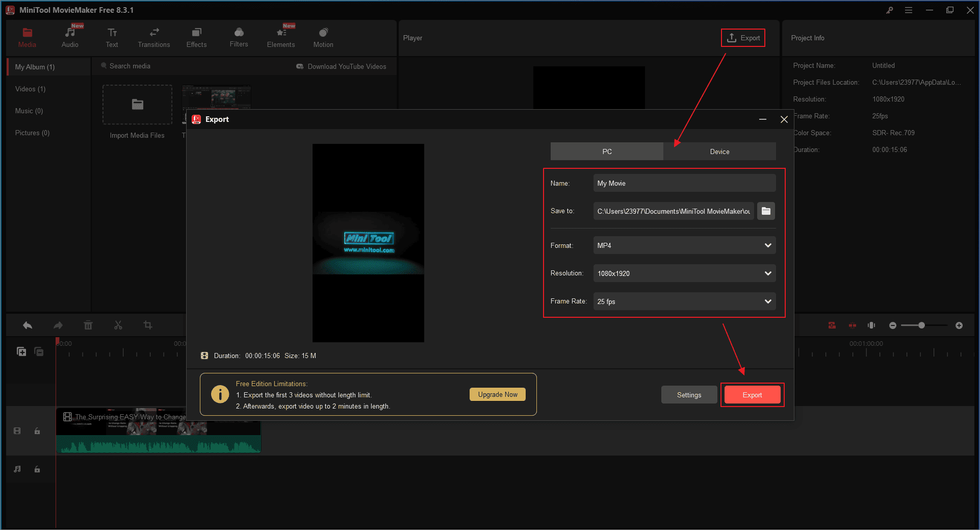Click the trash delete icon

pyautogui.click(x=88, y=325)
